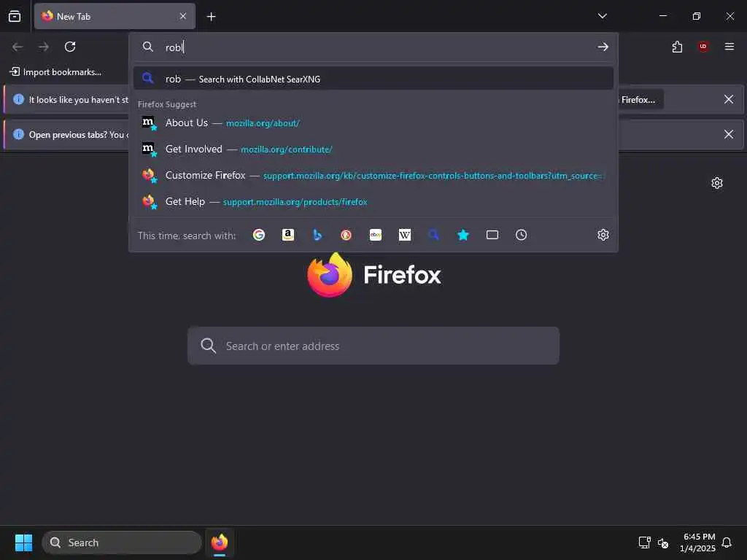
Task: Select CollabNet SearXNG one-off search icon
Action: coord(433,235)
